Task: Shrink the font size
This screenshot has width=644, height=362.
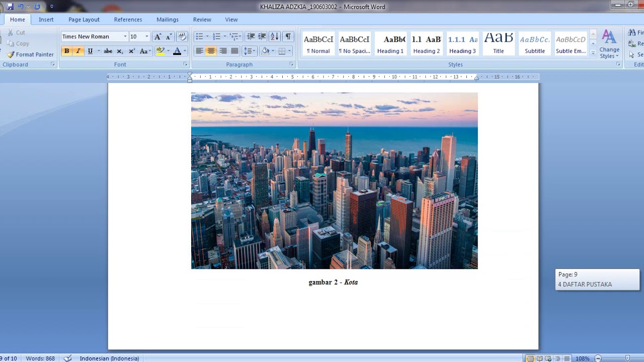Action: coord(169,37)
